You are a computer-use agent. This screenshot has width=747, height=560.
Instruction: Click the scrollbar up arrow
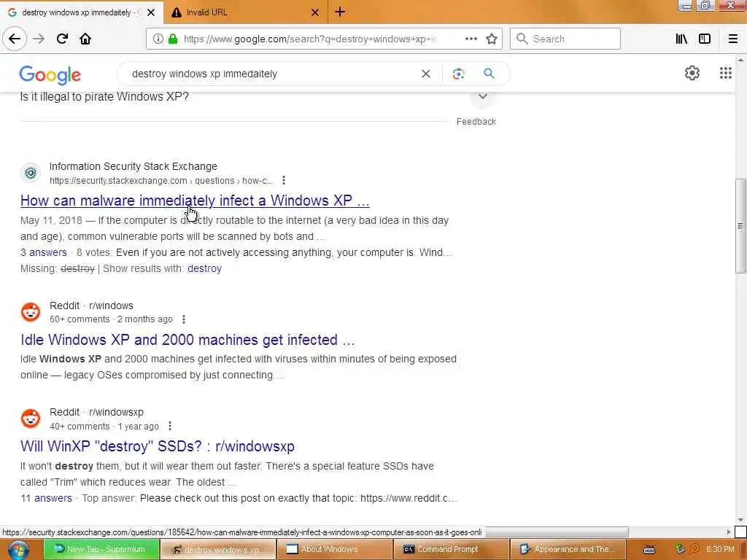(x=740, y=60)
